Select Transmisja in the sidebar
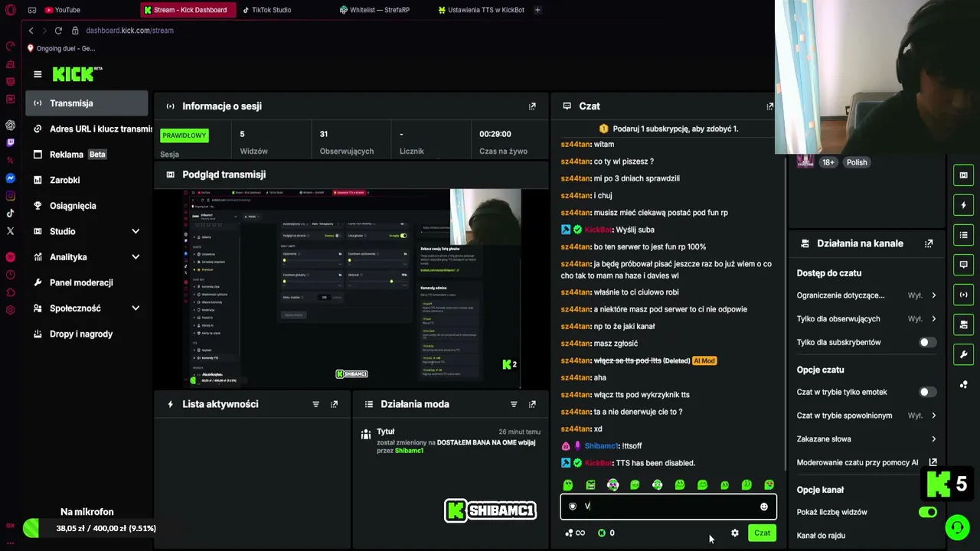This screenshot has height=551, width=980. (x=87, y=103)
